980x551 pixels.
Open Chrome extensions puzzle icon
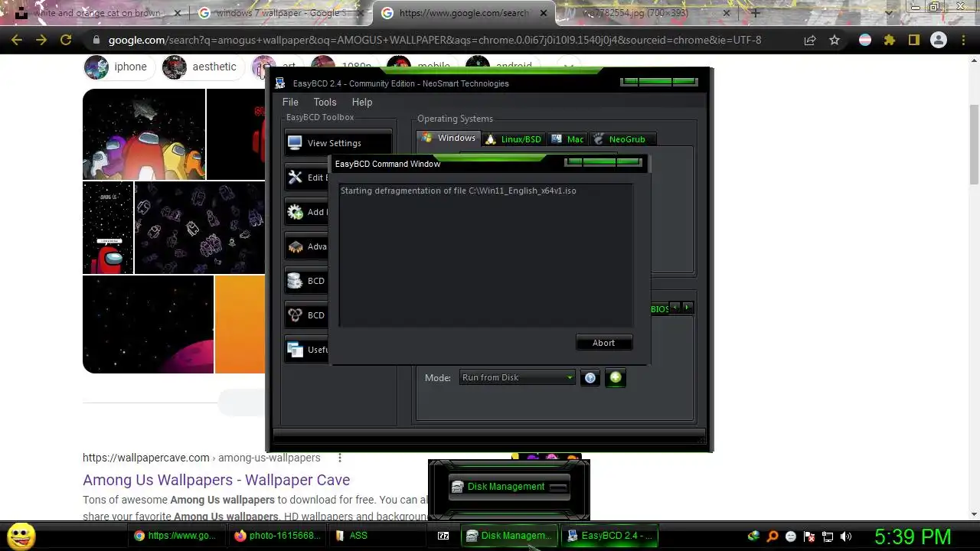[890, 40]
